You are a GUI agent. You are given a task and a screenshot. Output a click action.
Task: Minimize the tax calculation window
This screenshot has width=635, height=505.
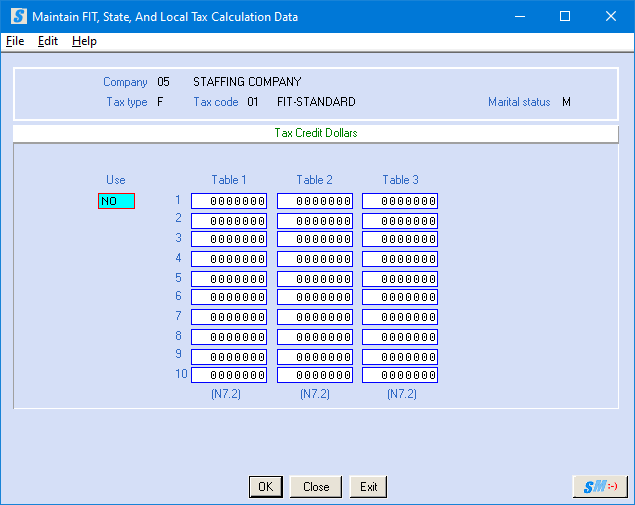coord(520,17)
